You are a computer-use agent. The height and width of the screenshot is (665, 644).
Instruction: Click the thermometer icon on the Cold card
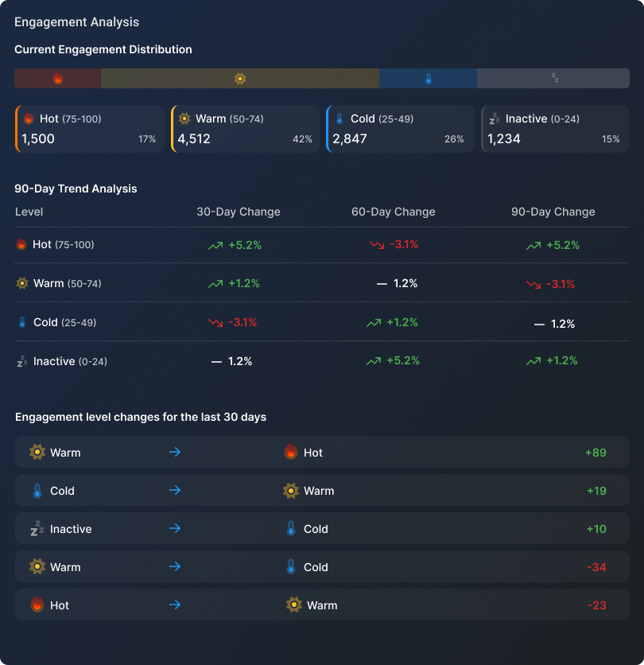[x=341, y=118]
